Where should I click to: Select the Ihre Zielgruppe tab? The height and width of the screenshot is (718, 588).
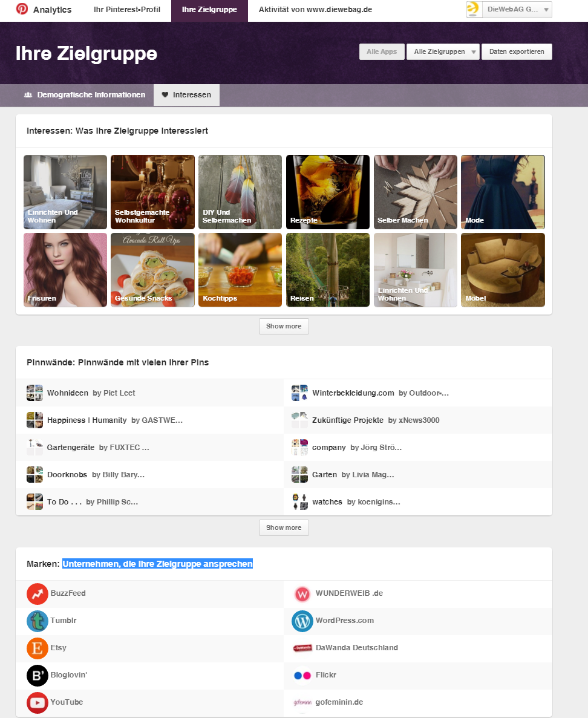pos(209,10)
